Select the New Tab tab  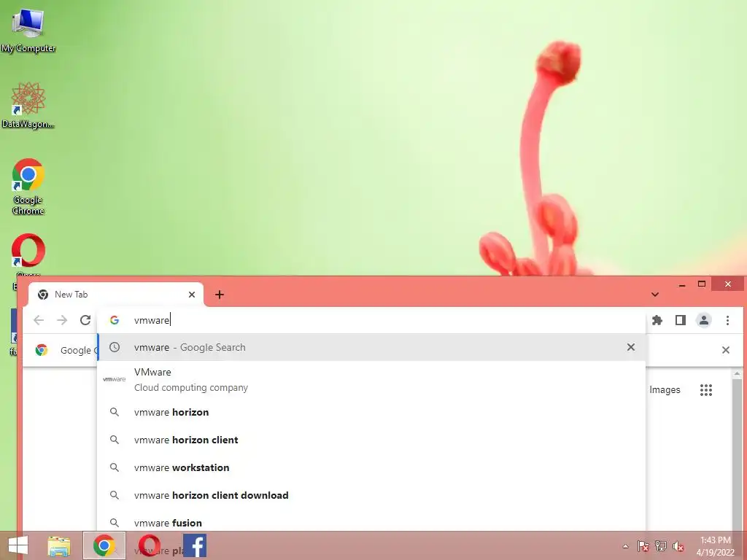(x=116, y=295)
